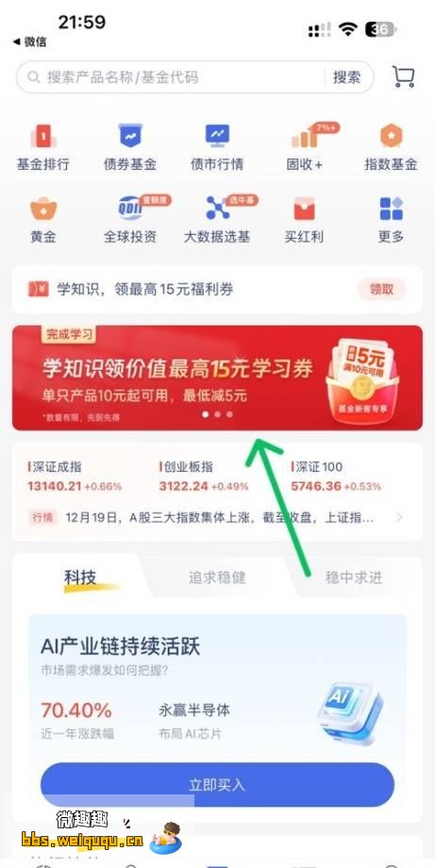Select the 大数据选基 icon
This screenshot has width=435, height=868.
tap(217, 209)
